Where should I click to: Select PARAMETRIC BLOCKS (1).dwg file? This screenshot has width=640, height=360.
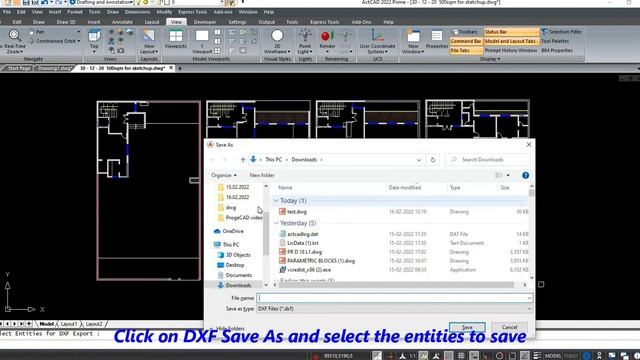pyautogui.click(x=320, y=260)
